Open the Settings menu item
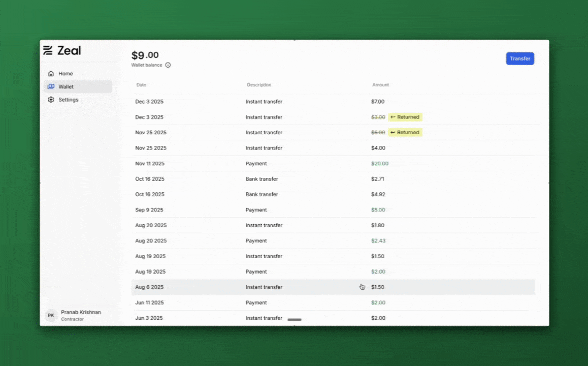588x366 pixels. [x=68, y=100]
